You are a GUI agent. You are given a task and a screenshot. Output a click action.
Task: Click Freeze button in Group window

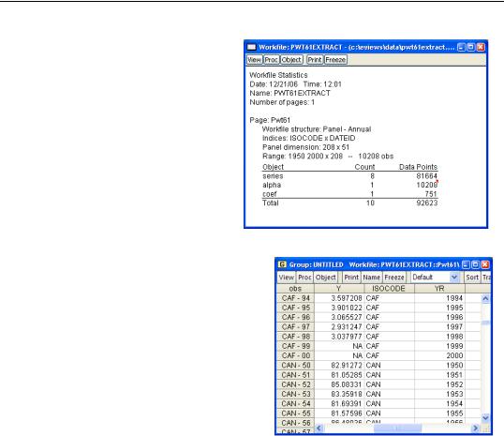click(x=394, y=278)
